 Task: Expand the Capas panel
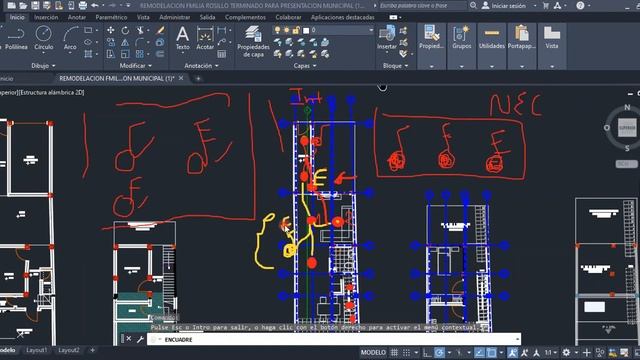[x=304, y=65]
